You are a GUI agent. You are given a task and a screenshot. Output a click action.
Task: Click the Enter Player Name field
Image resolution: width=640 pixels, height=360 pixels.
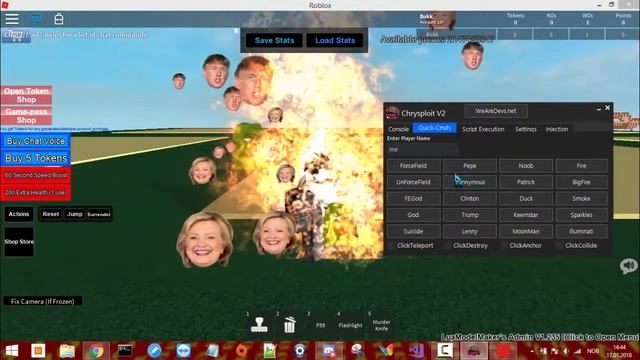click(422, 149)
